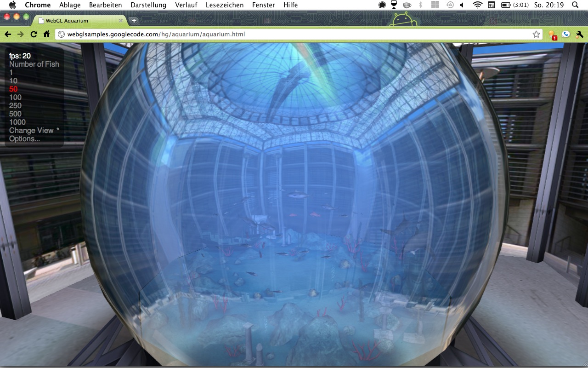Open the aquarium Options... panel
588x368 pixels.
pos(25,138)
